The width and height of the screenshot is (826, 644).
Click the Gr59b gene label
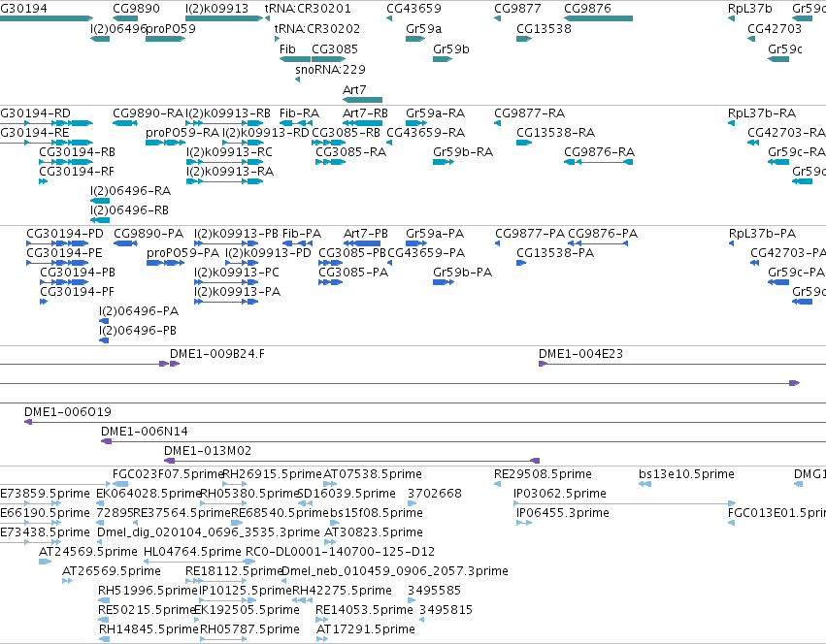[x=451, y=48]
